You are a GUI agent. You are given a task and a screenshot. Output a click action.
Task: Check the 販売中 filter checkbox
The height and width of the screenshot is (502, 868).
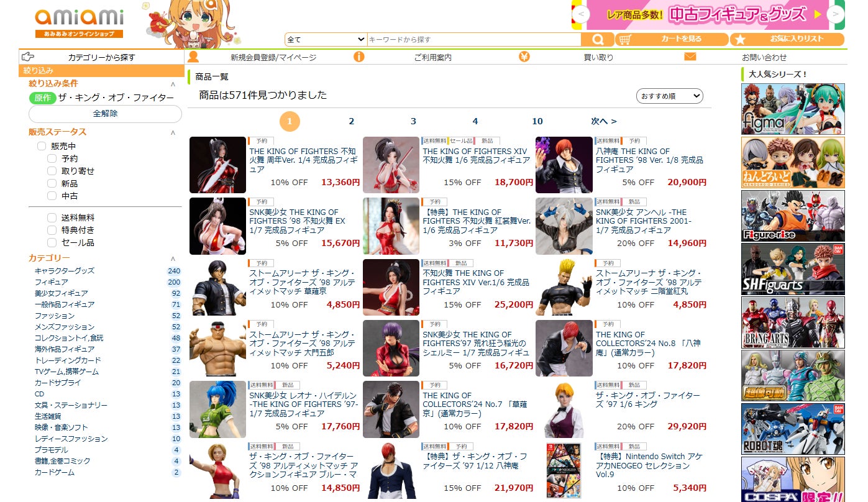tap(42, 146)
